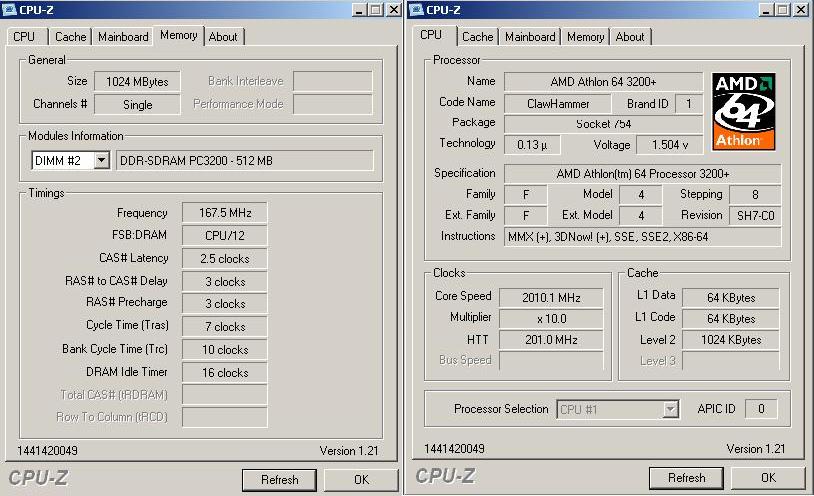Click the empty Bus Speed field
The image size is (814, 496).
551,360
